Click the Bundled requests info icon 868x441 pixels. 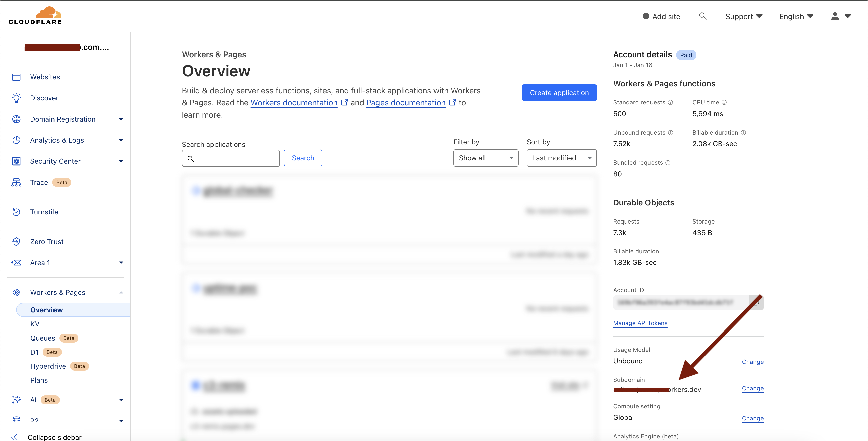click(668, 163)
